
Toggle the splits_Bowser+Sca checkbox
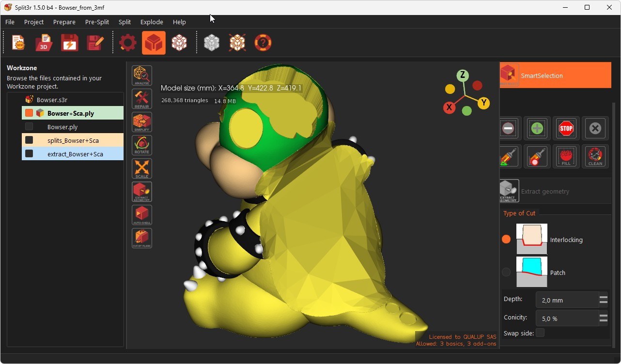[x=29, y=140]
